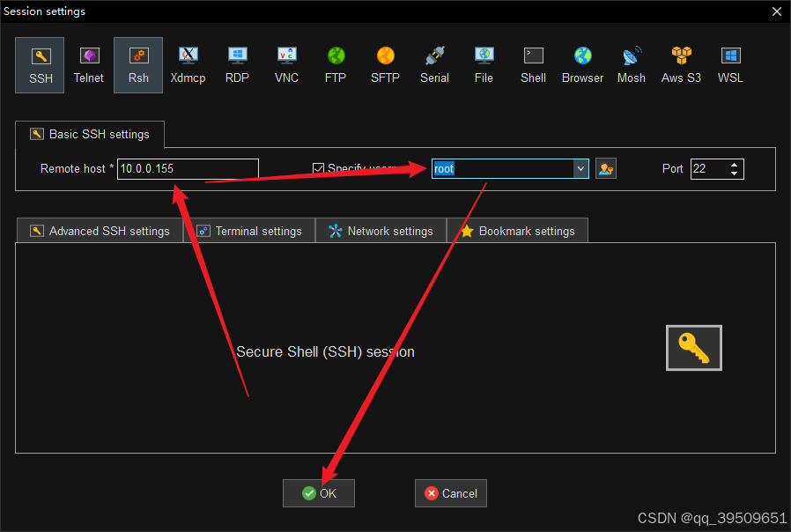Select the FTP session type
Image resolution: width=791 pixels, height=532 pixels.
pyautogui.click(x=336, y=65)
